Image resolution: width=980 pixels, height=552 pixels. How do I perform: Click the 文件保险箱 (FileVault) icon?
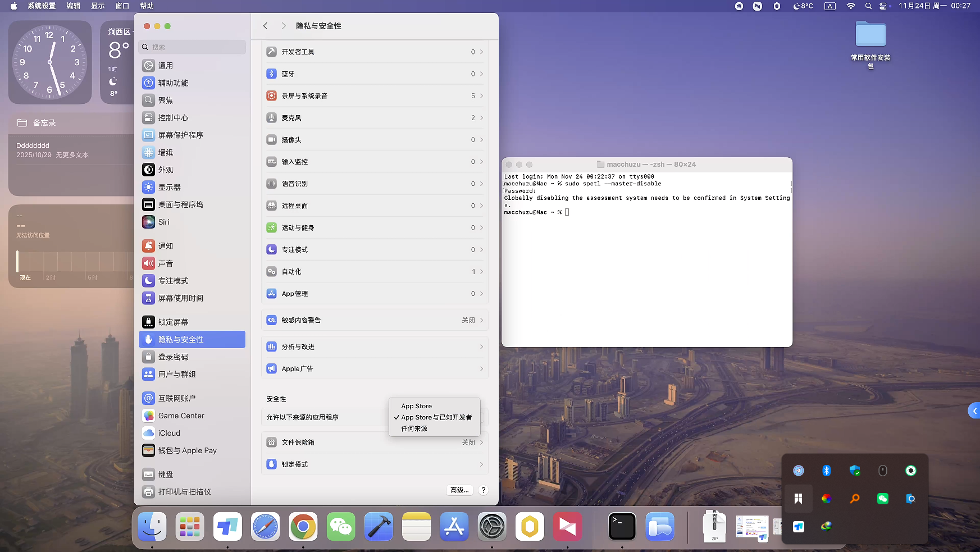point(271,442)
